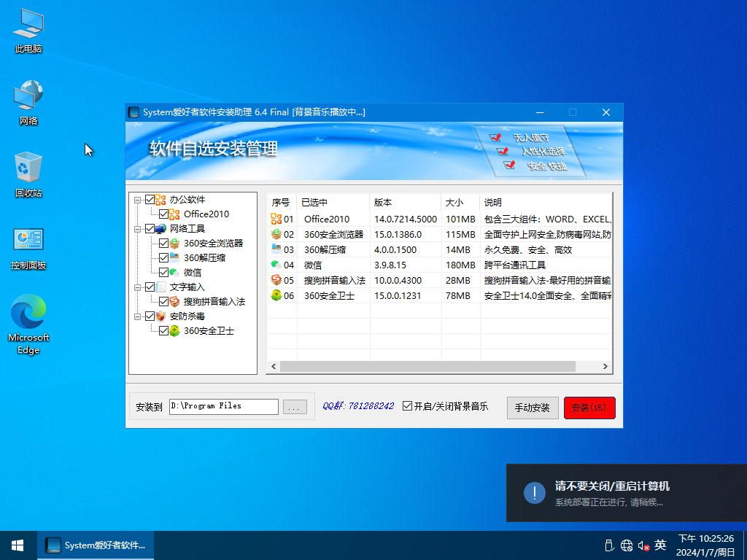The height and width of the screenshot is (560, 747).
Task: Click the red 安装 button
Action: (589, 408)
